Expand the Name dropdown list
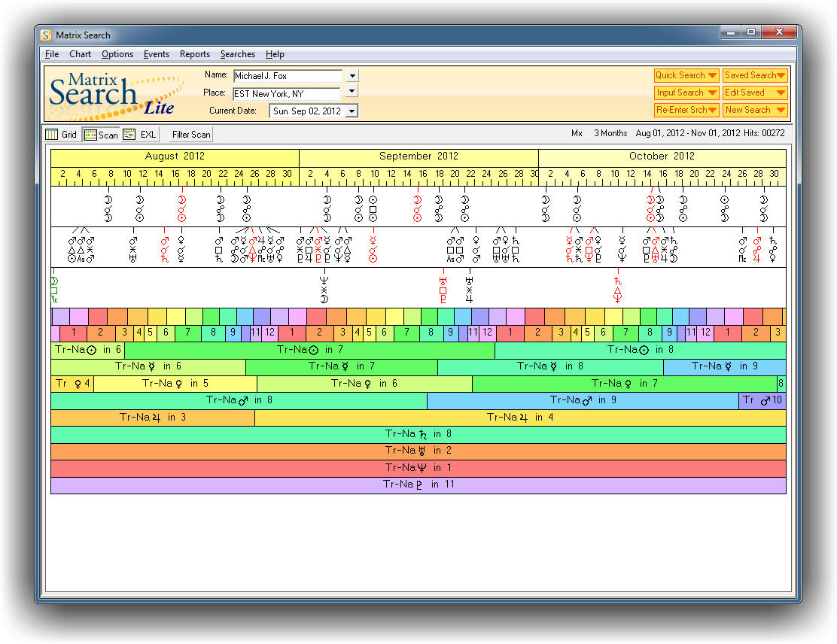 point(352,76)
